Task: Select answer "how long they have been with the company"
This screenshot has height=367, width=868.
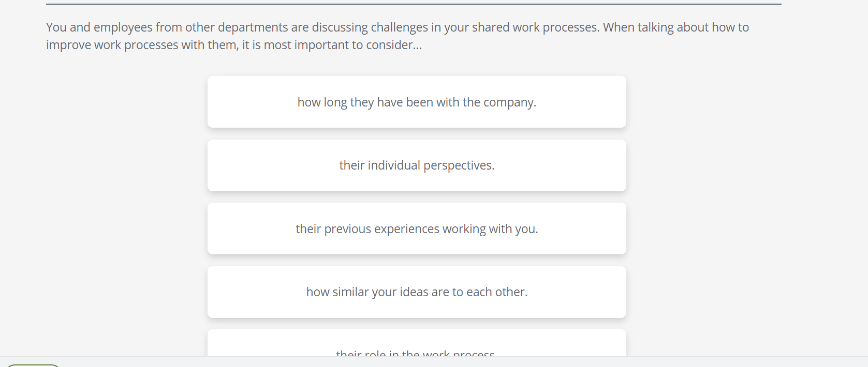Action: [x=417, y=102]
